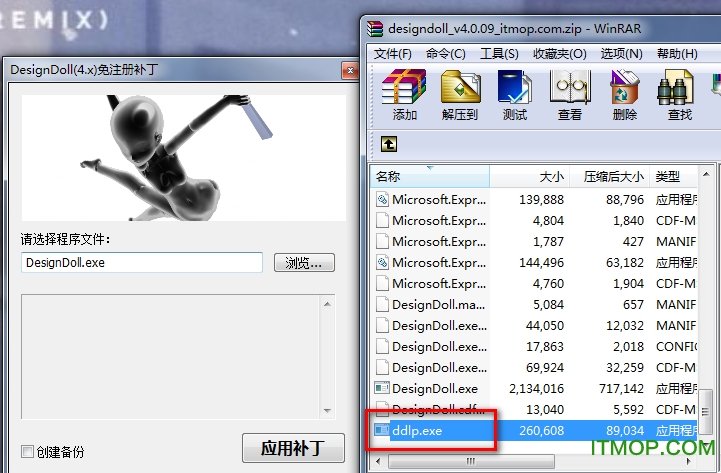Open the 帮助(H) help menu
721x473 pixels.
[x=677, y=54]
